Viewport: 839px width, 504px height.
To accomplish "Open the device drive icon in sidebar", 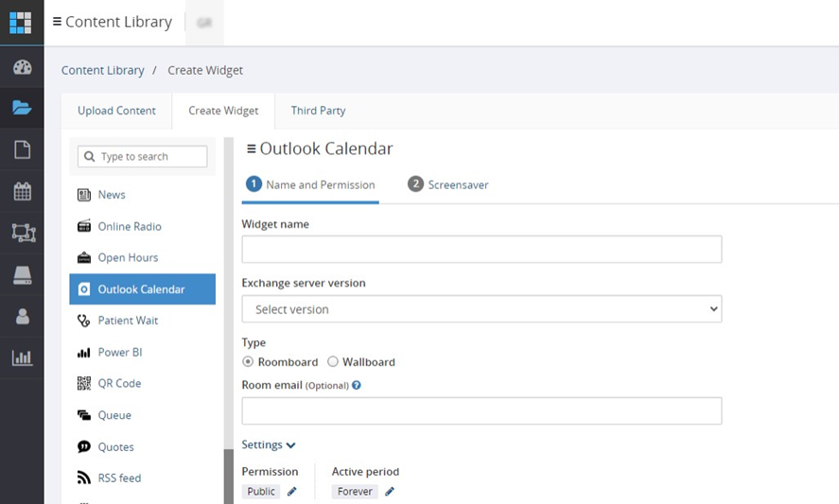I will point(22,275).
